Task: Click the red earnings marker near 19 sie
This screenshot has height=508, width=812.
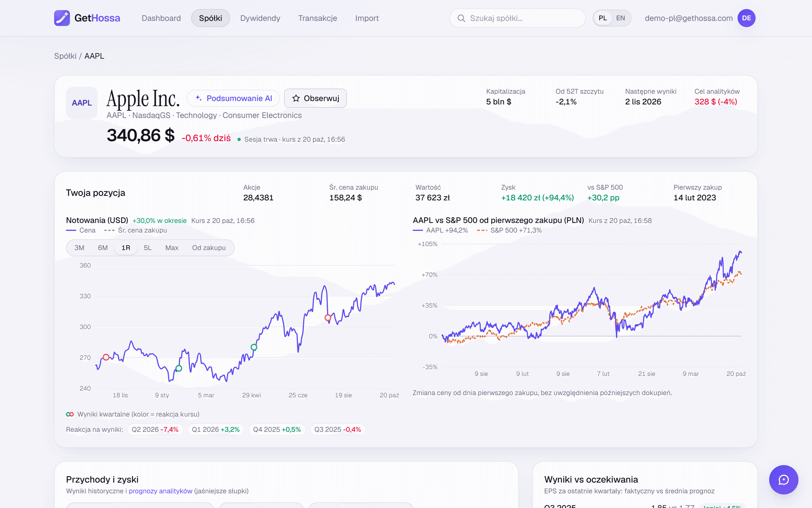Action: (x=328, y=317)
